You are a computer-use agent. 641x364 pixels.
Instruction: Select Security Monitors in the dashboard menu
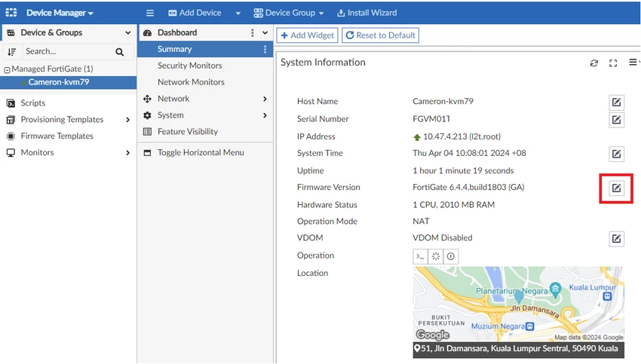coord(189,66)
